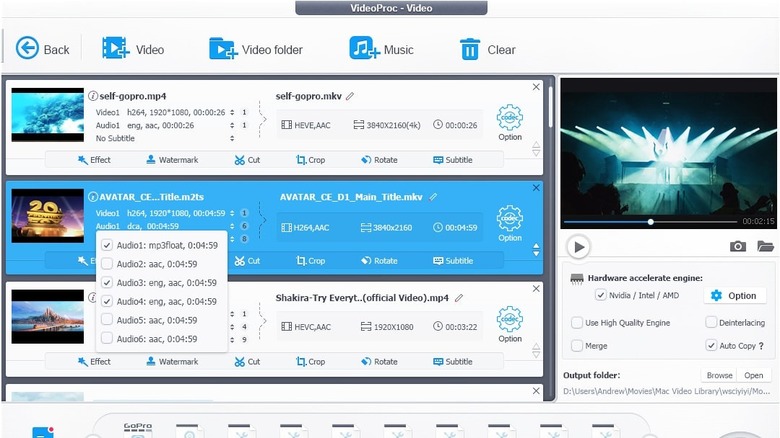Open the Watermark tool for self-gopro.mp4
This screenshot has height=438, width=780.
(172, 160)
